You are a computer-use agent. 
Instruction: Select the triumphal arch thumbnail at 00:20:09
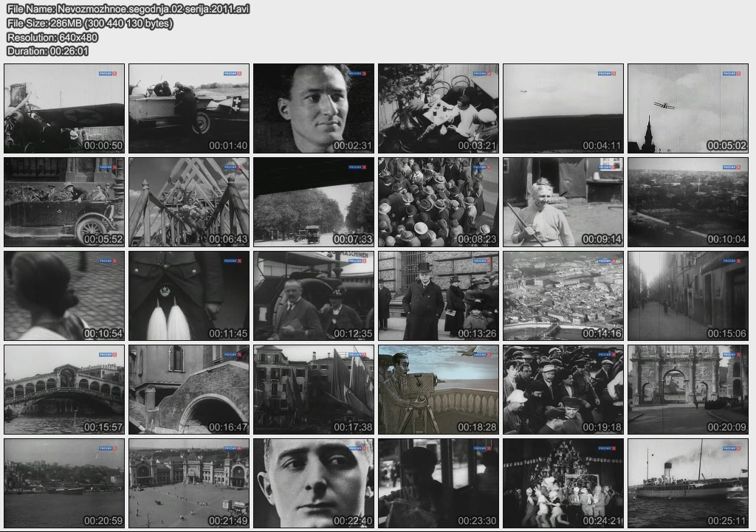(688, 390)
